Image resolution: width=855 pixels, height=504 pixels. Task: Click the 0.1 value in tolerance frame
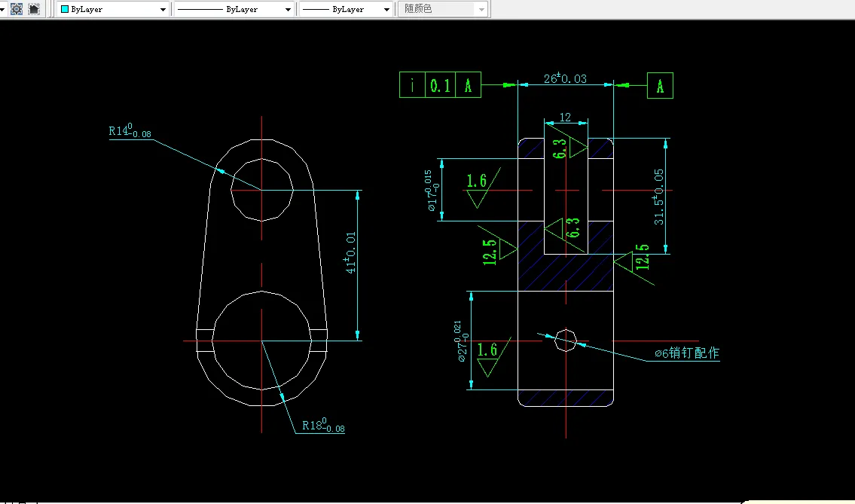[440, 86]
